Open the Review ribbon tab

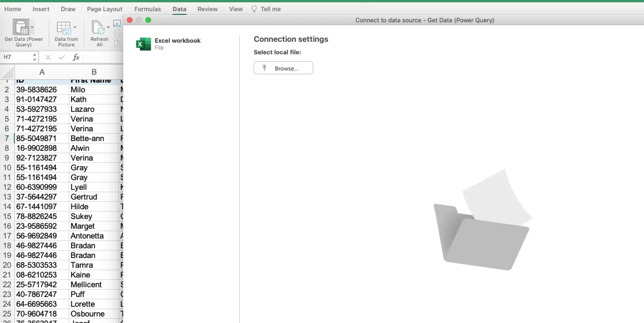pos(207,9)
